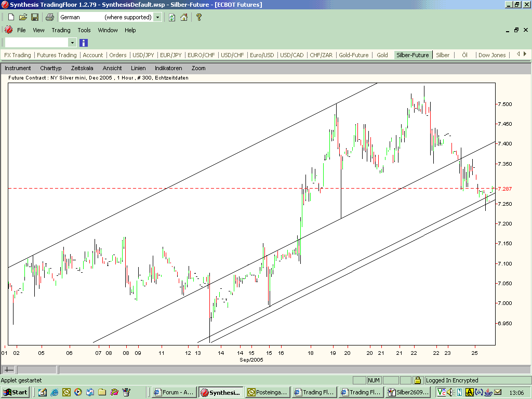This screenshot has width=532, height=399.
Task: Create a new document with toolbar icon
Action: tap(11, 17)
